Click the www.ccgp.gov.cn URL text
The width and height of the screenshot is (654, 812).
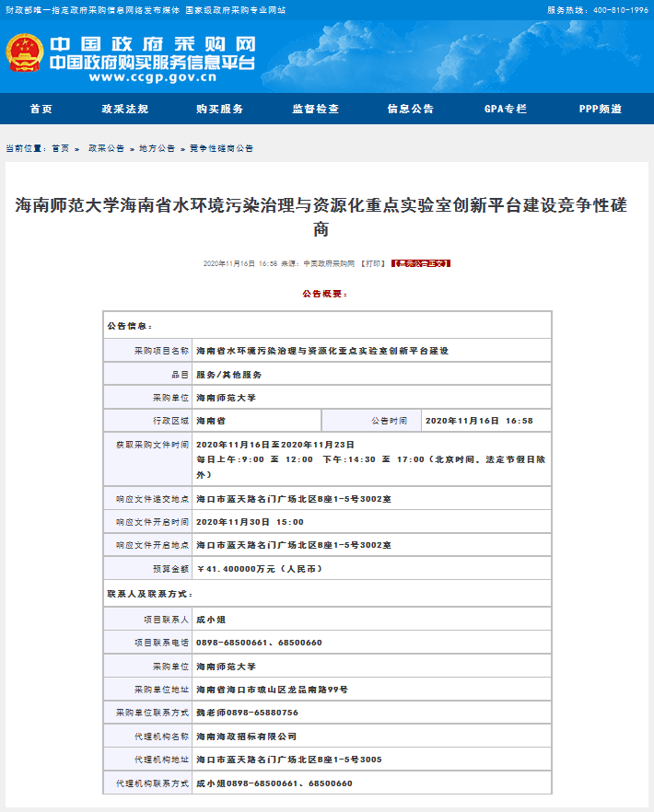153,77
